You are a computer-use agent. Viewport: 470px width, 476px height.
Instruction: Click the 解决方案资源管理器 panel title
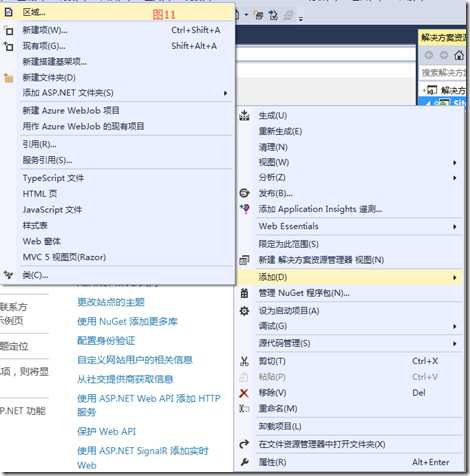pyautogui.click(x=443, y=37)
